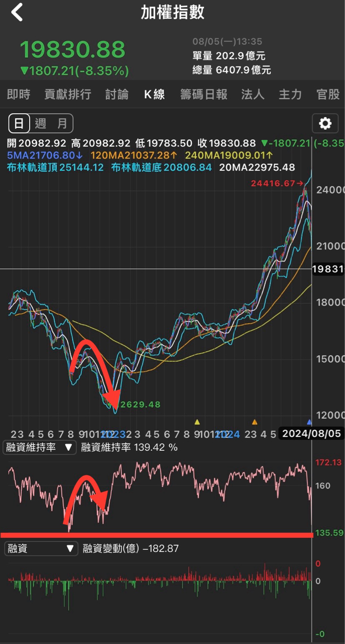Image resolution: width=345 pixels, height=644 pixels.
Task: Select the 週 weekly period toggle
Action: pyautogui.click(x=40, y=123)
